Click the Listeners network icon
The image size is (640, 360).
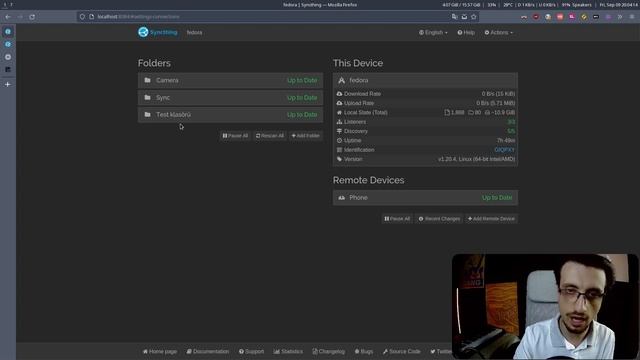[339, 122]
